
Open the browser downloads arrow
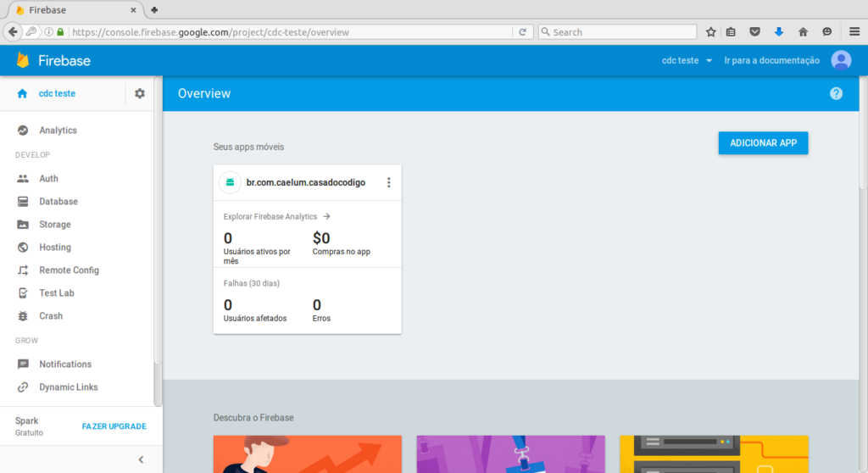coord(779,32)
